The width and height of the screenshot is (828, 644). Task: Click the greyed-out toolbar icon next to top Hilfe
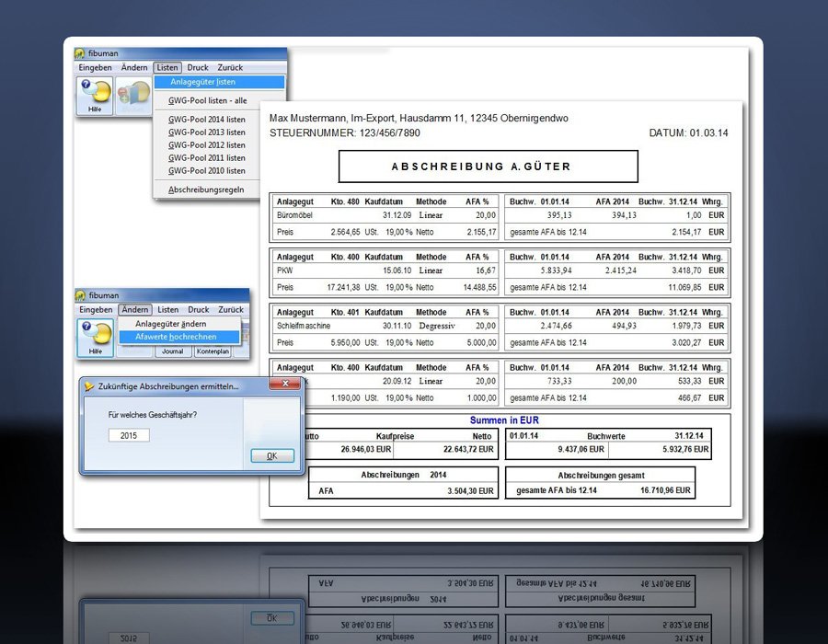[132, 96]
